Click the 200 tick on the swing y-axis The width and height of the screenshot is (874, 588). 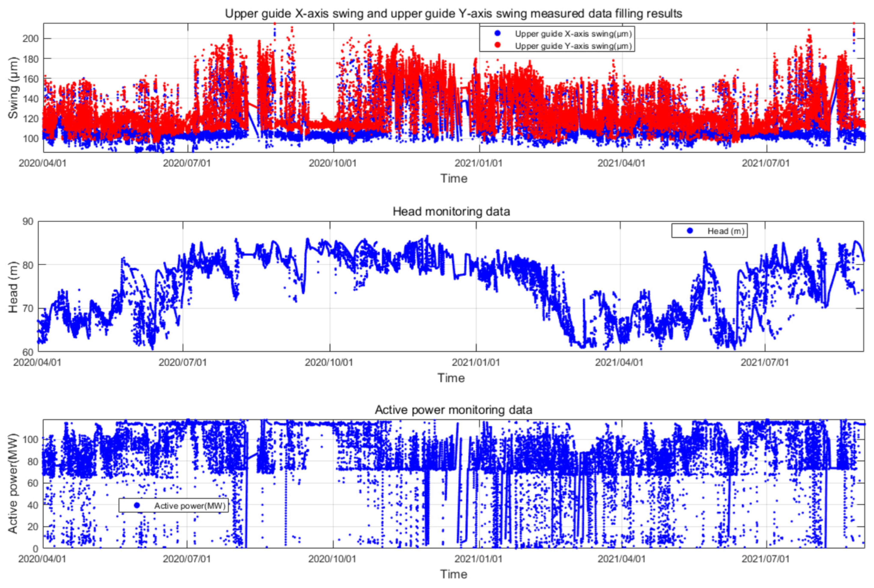30,39
